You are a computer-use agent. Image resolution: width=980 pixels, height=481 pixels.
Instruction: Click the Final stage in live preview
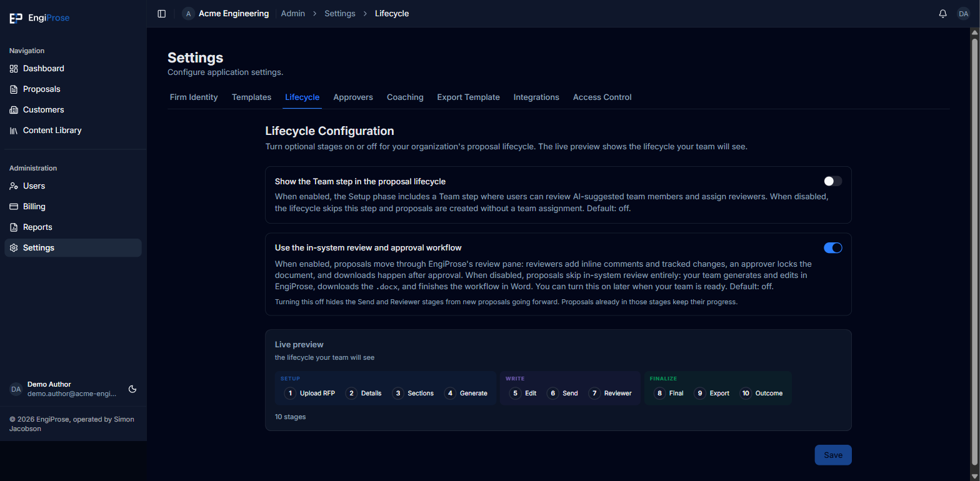pyautogui.click(x=668, y=394)
